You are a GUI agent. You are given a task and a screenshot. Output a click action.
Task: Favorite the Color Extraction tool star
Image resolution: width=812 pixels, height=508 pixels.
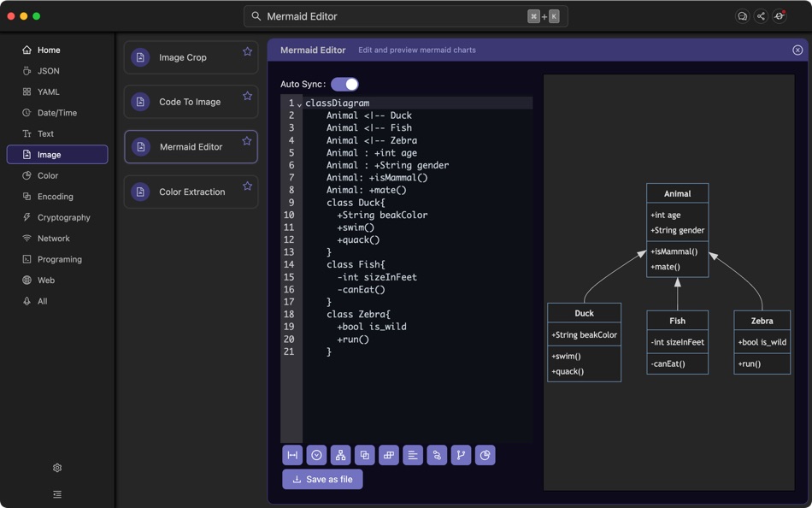[x=248, y=186]
